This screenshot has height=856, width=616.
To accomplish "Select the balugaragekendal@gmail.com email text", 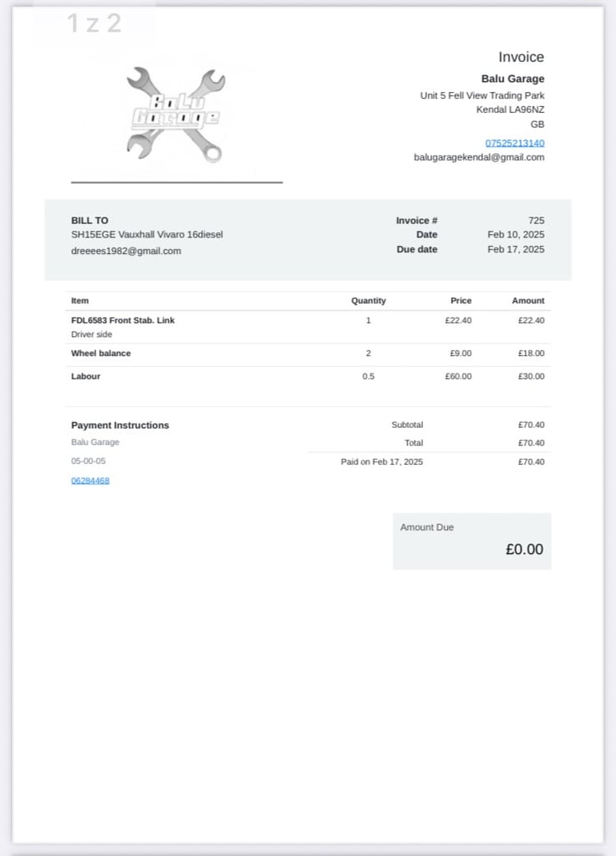I will 478,157.
